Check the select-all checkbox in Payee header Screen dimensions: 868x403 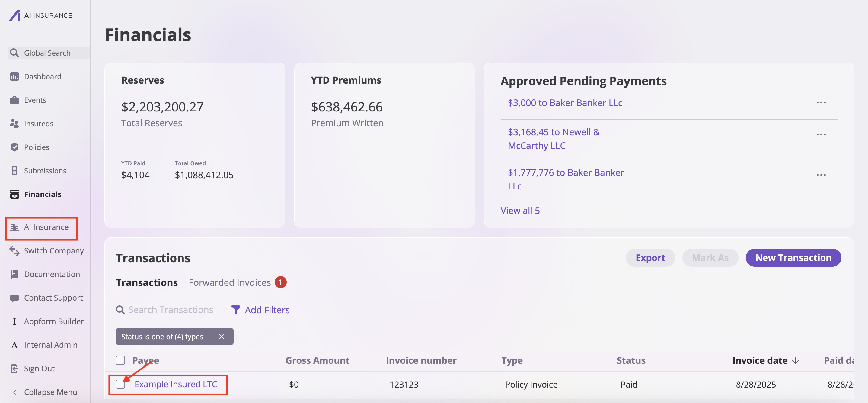click(120, 360)
